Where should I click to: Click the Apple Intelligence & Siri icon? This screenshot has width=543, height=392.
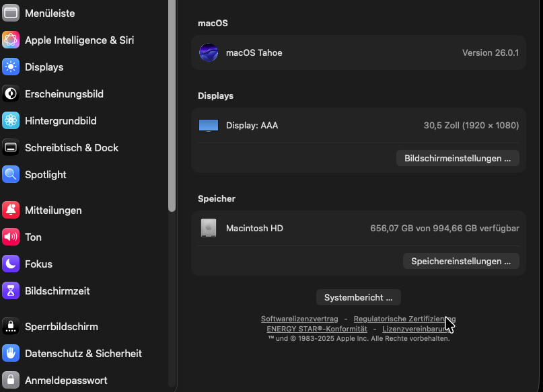(11, 40)
